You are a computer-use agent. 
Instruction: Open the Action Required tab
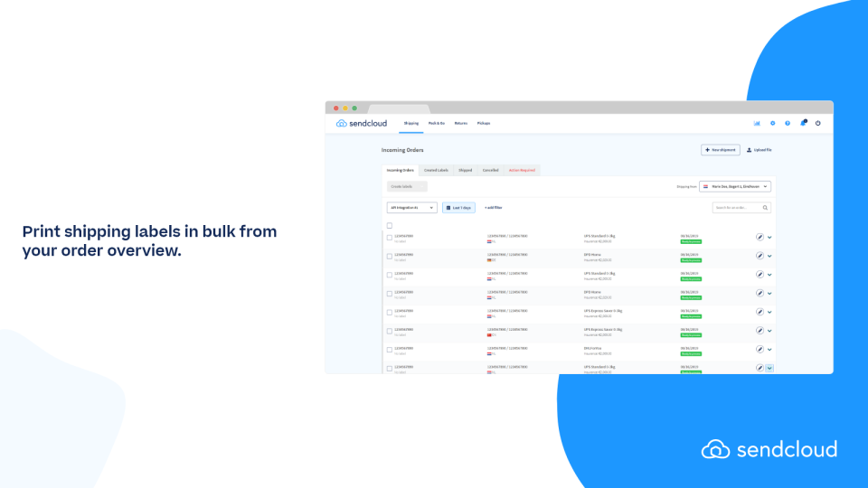point(522,171)
